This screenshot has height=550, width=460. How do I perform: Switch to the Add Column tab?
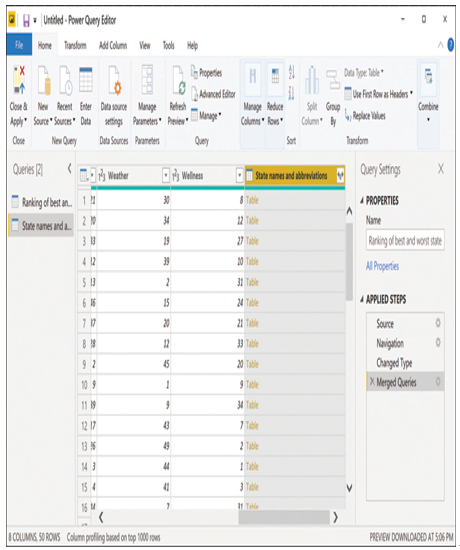pos(113,46)
